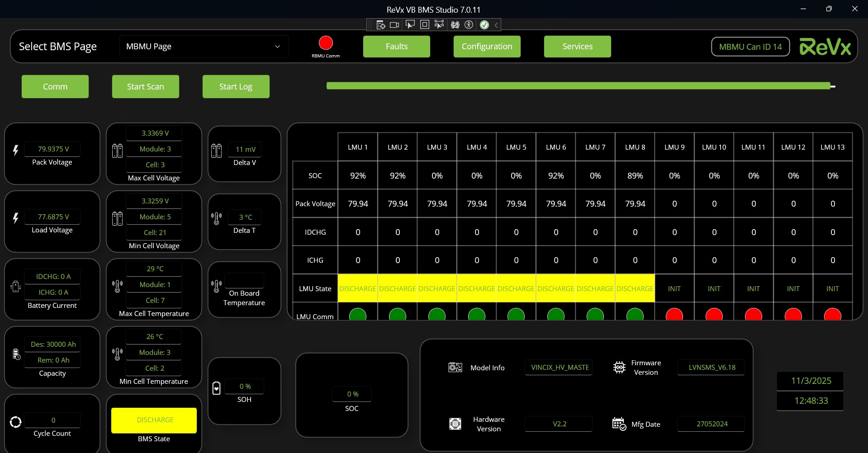Click the 79.9375 V pack voltage value
Screen dimensions: 868x453
tap(52, 149)
